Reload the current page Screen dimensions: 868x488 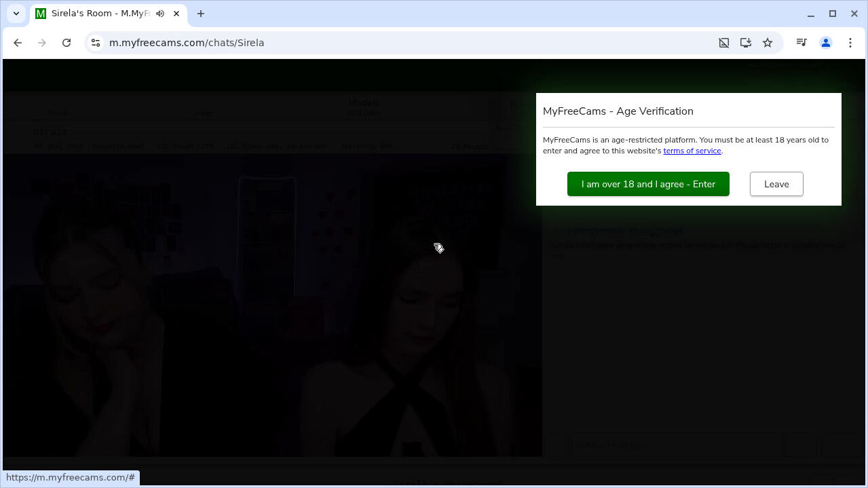(67, 43)
